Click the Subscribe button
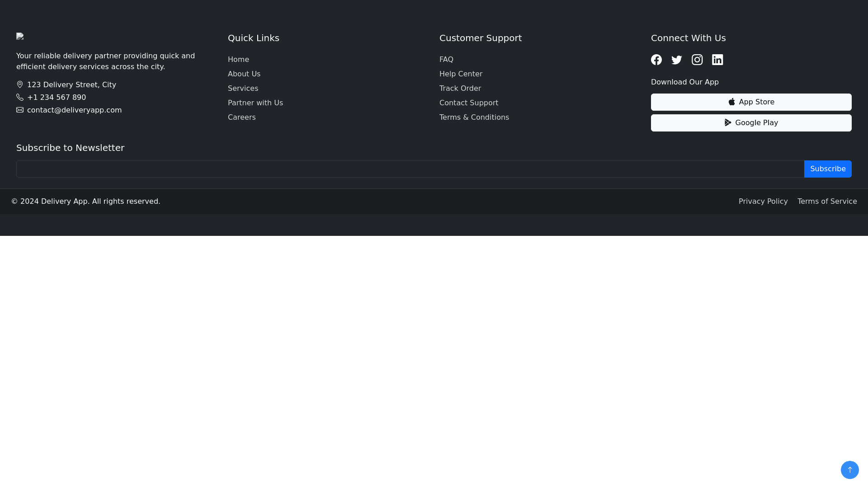The image size is (868, 488). pyautogui.click(x=827, y=169)
